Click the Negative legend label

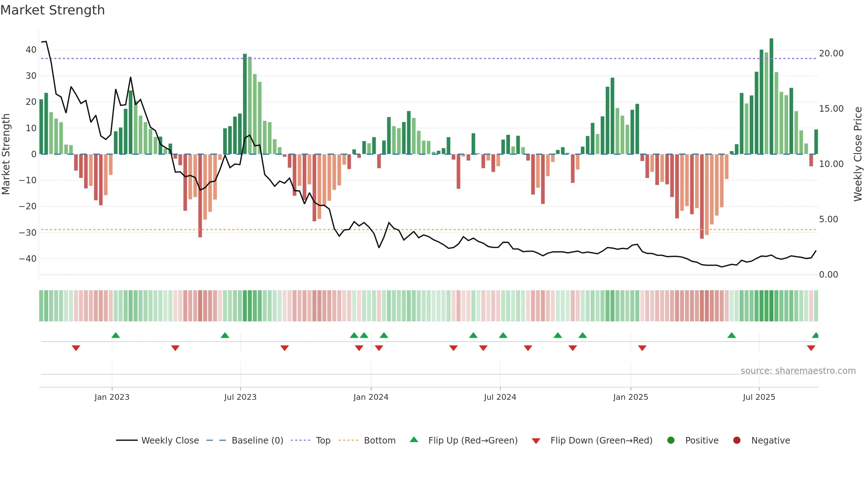771,440
